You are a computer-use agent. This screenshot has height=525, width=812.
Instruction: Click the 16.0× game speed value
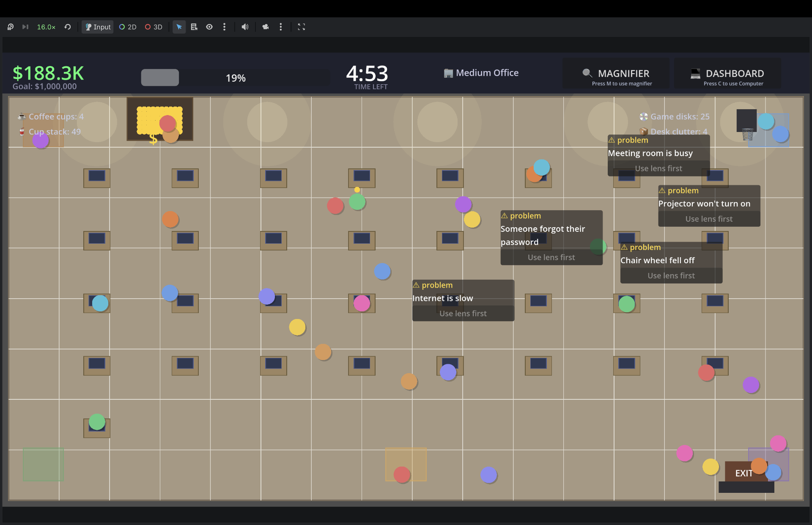(46, 27)
